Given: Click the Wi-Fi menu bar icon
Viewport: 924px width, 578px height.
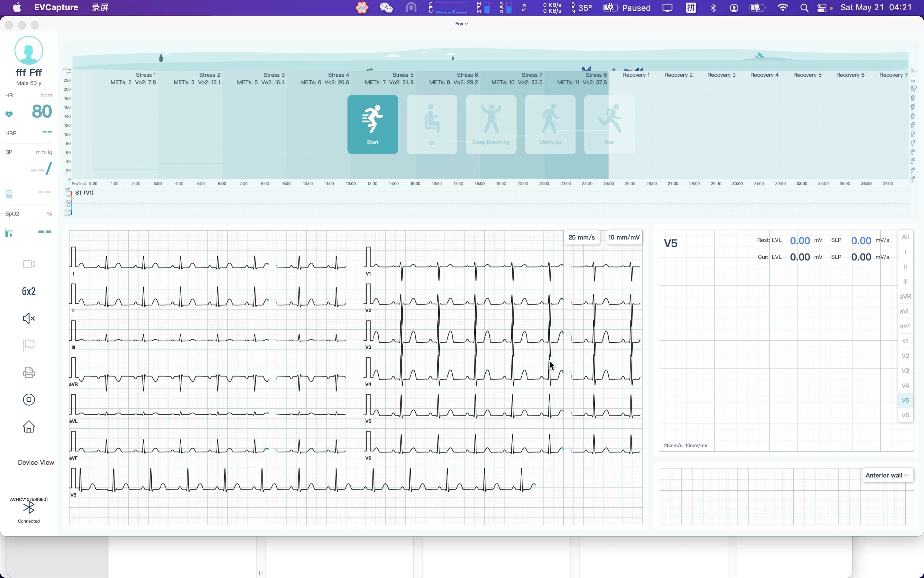Looking at the screenshot, I should pos(783,8).
